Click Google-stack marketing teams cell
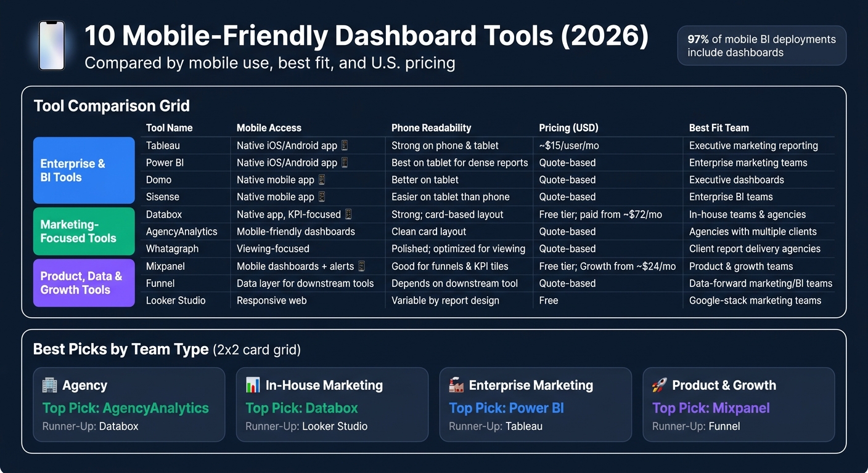 [x=755, y=301]
